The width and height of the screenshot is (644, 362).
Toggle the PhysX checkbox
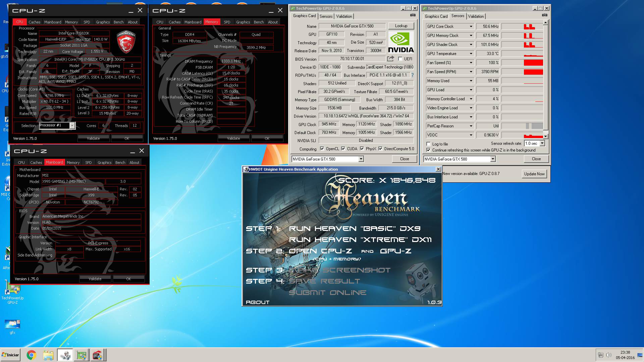(x=362, y=148)
